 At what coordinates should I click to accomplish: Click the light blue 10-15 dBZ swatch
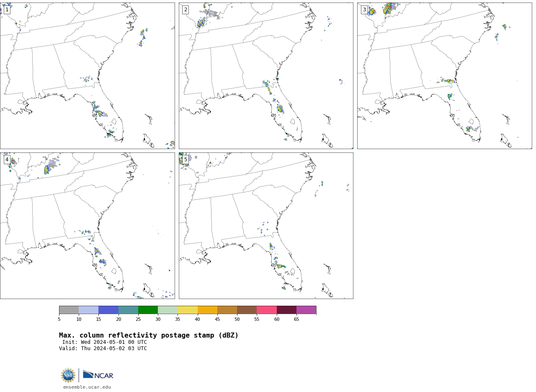pyautogui.click(x=89, y=310)
